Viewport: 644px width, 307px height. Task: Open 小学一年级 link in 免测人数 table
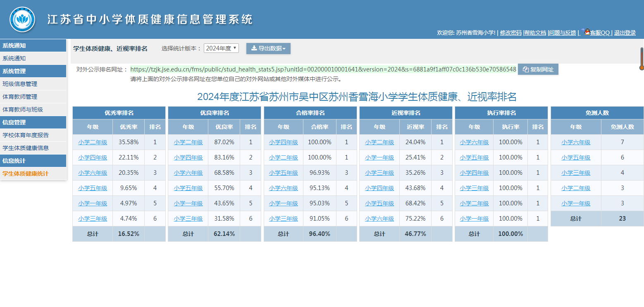click(x=576, y=203)
